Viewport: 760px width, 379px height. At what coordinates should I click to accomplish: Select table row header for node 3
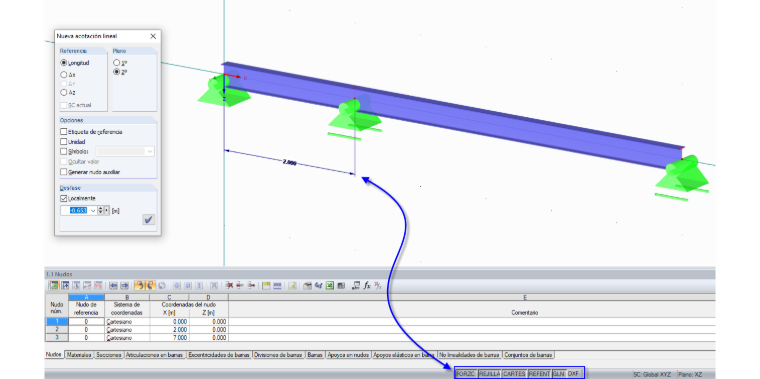point(57,337)
